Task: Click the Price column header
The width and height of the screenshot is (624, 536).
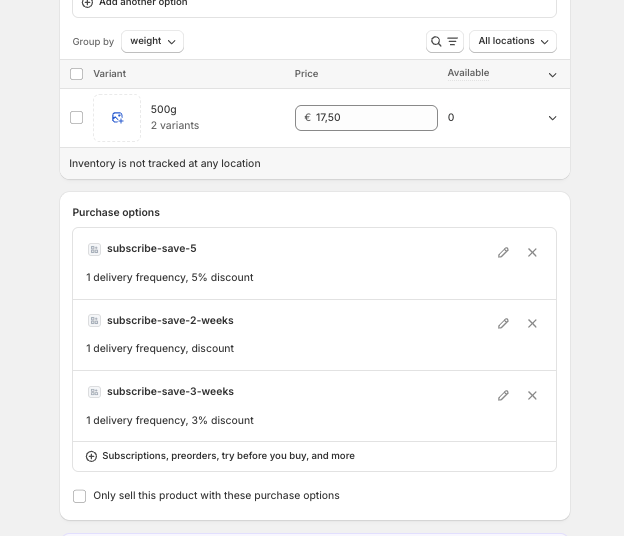Action: (x=306, y=74)
